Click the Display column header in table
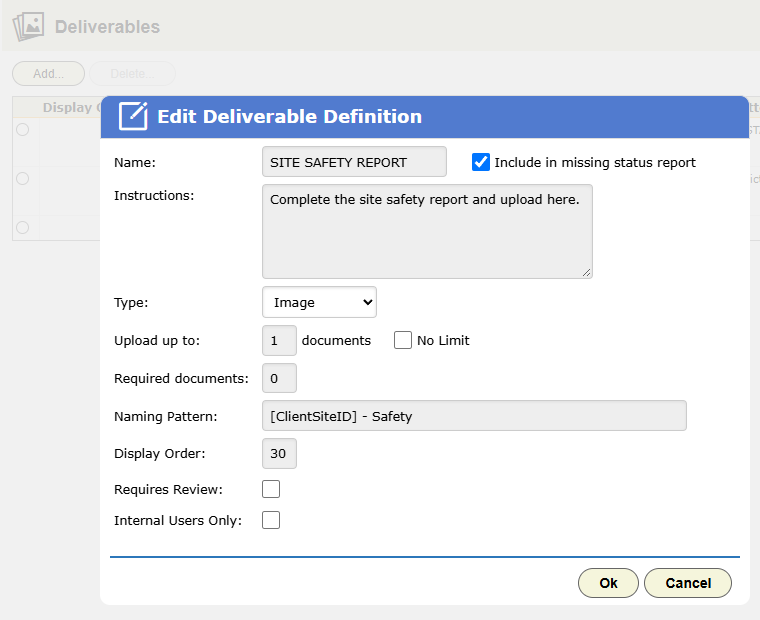 (71, 108)
